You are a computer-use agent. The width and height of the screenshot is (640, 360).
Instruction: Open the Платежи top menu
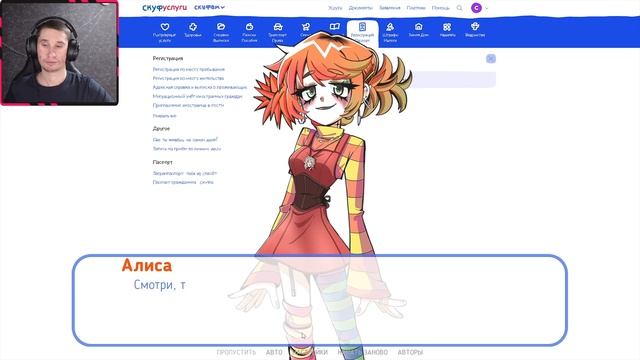pyautogui.click(x=416, y=8)
